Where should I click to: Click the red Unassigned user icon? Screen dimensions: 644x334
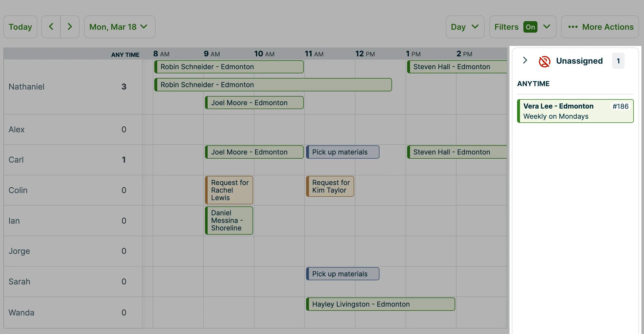click(545, 61)
